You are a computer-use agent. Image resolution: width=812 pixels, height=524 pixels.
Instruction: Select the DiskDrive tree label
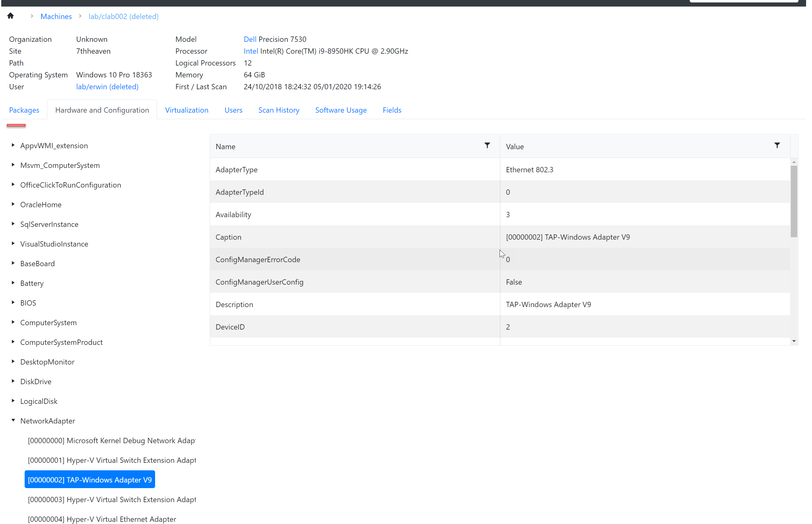click(x=36, y=381)
